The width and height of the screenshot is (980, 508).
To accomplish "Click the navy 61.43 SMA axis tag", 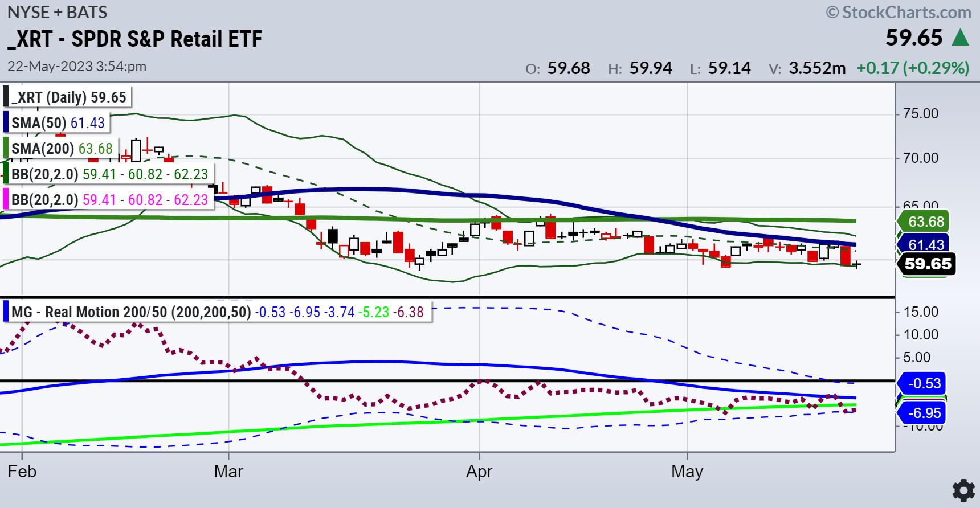I will tap(926, 245).
